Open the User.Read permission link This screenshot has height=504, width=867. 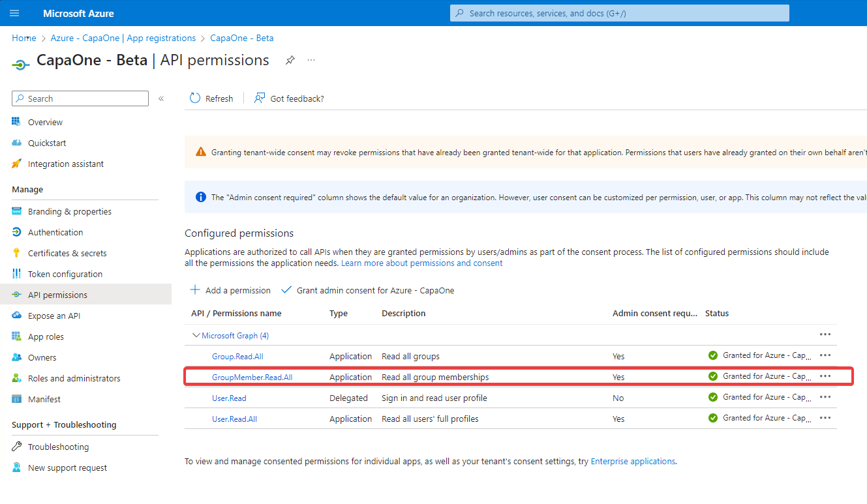pos(229,398)
